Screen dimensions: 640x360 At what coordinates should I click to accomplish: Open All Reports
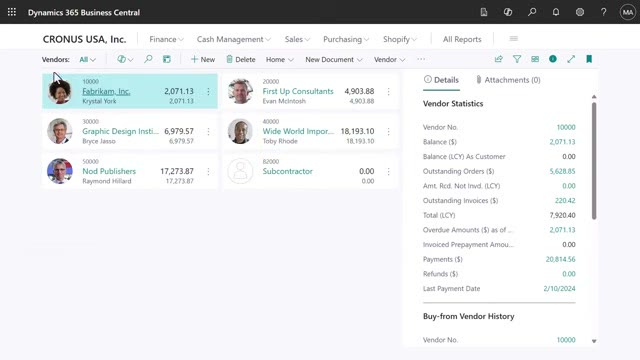point(462,39)
